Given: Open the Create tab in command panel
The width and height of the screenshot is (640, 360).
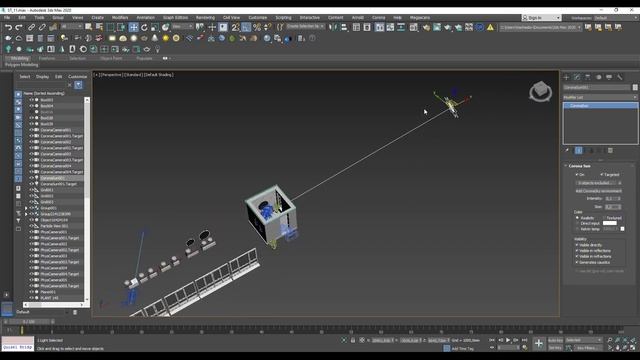Looking at the screenshot, I should click(567, 77).
